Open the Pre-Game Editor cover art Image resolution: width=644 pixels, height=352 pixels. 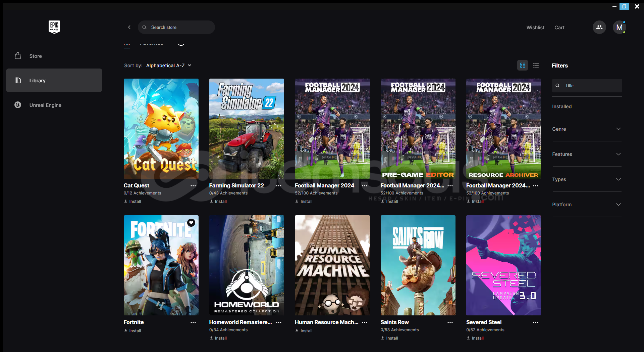pyautogui.click(x=418, y=129)
